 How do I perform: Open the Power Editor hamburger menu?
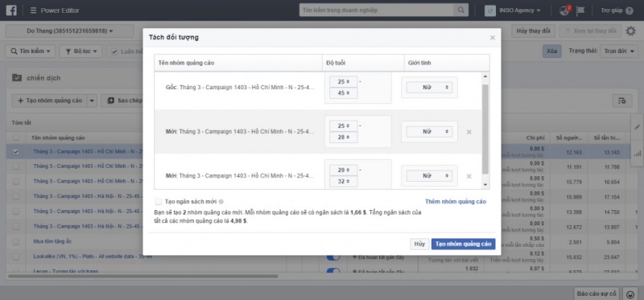click(x=33, y=10)
